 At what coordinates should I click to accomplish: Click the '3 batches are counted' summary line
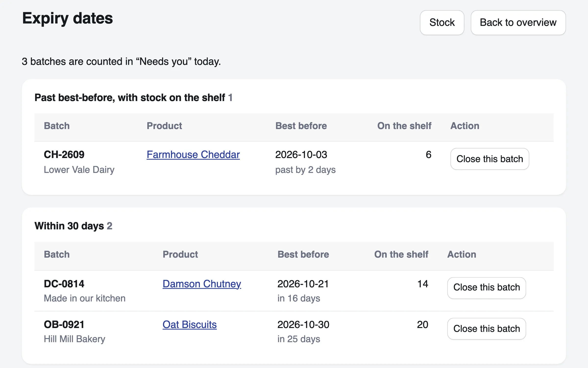(x=121, y=61)
